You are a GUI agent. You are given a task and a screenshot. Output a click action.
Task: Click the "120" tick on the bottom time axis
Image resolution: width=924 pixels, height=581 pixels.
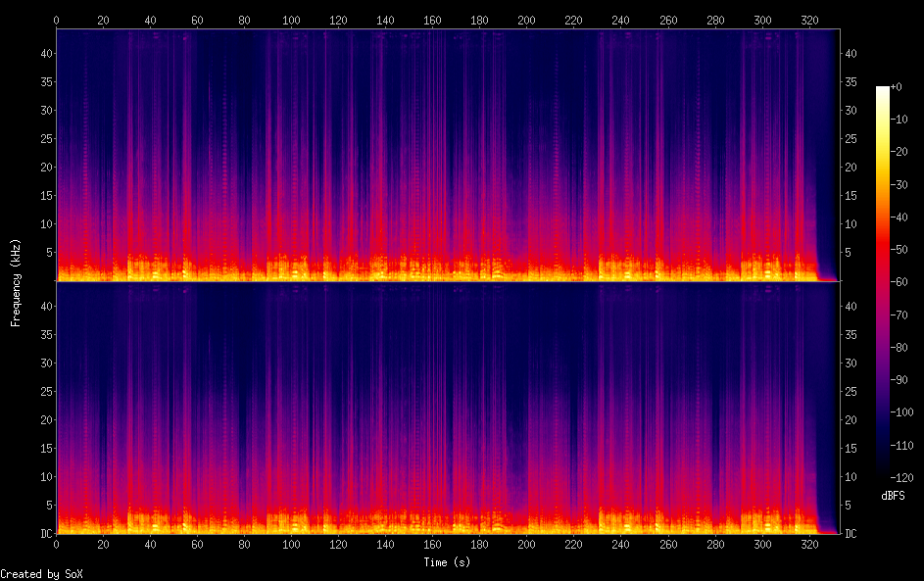[338, 545]
